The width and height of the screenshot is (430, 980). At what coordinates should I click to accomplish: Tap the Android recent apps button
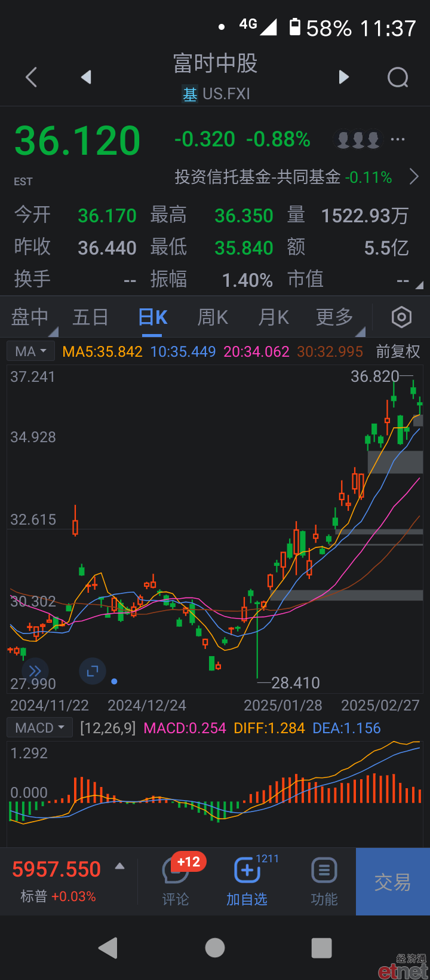point(321,948)
